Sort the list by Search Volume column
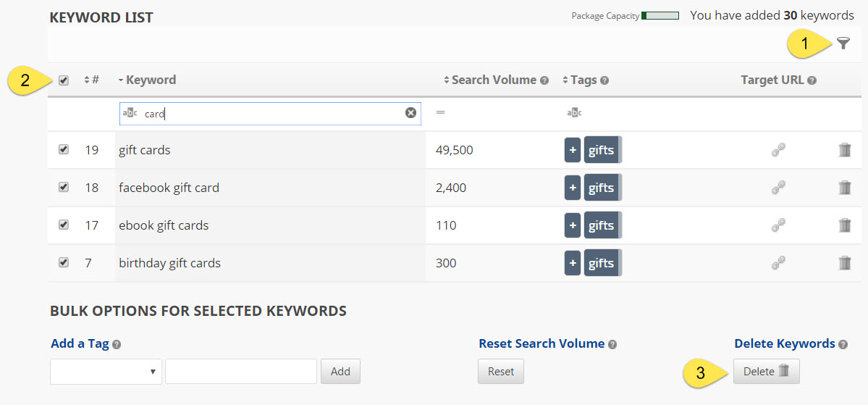The image size is (868, 405). point(492,80)
